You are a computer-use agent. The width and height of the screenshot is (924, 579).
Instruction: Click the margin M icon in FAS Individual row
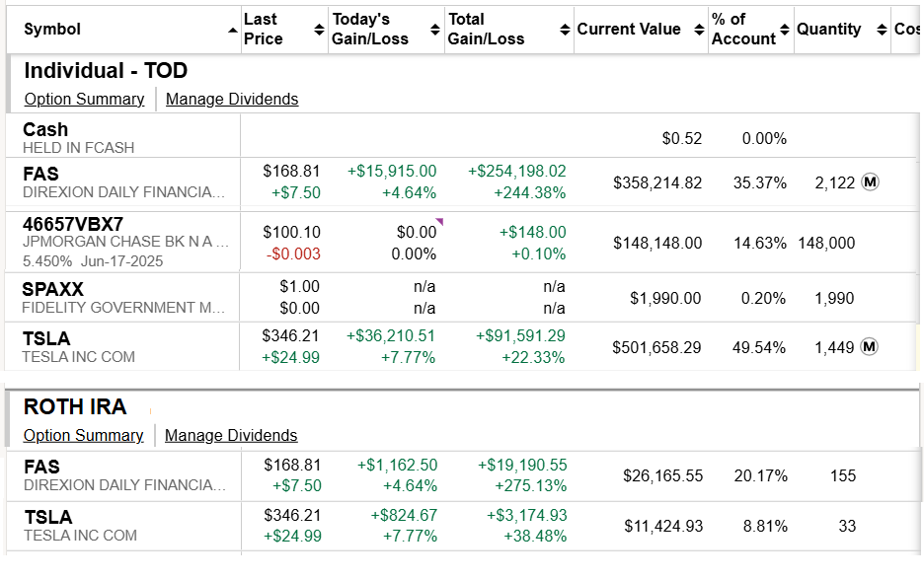(x=870, y=182)
